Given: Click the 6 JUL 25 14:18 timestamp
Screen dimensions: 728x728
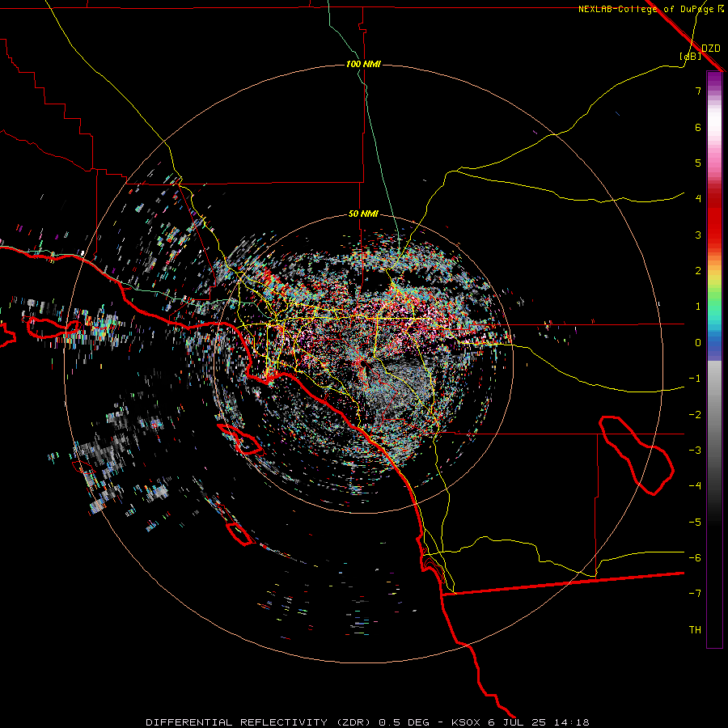Looking at the screenshot, I should point(539,722).
